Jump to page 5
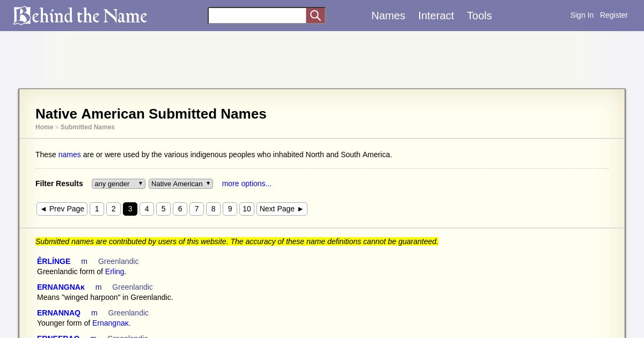 (x=163, y=209)
